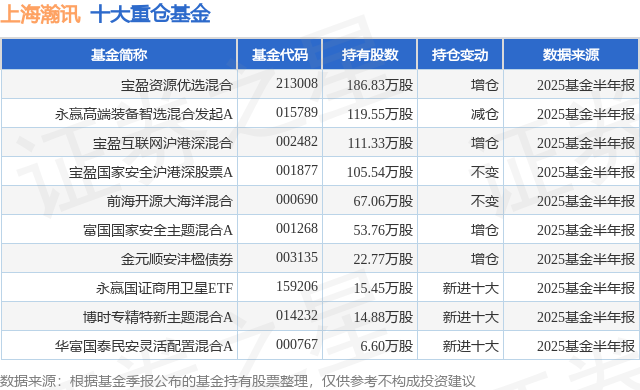Click the 十大重仓基金 heading
Screen dimensions: 640x390
pos(150,14)
